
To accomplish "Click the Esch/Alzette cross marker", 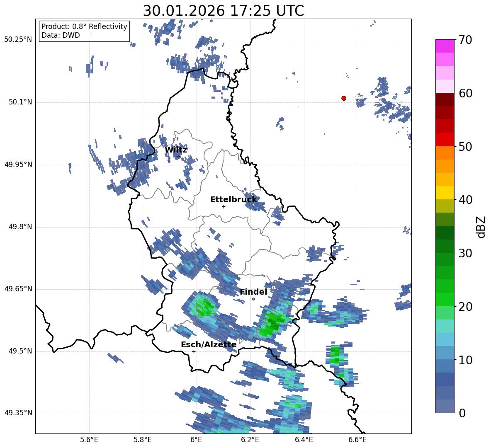I will click(x=194, y=351).
